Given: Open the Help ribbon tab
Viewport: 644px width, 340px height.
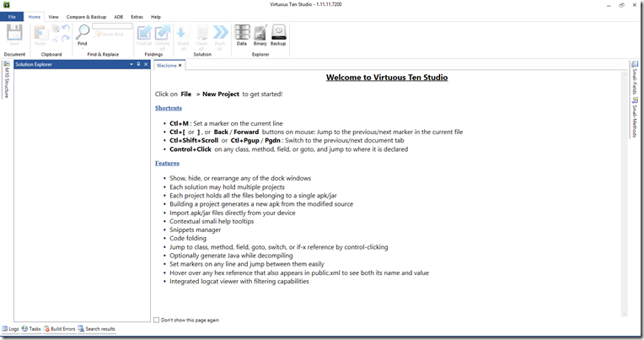Looking at the screenshot, I should coord(156,17).
